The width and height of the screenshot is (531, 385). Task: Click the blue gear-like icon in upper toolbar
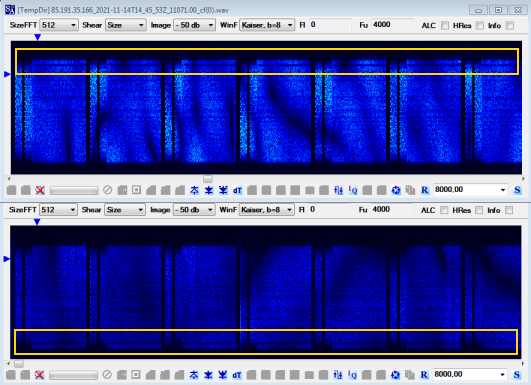(x=396, y=190)
